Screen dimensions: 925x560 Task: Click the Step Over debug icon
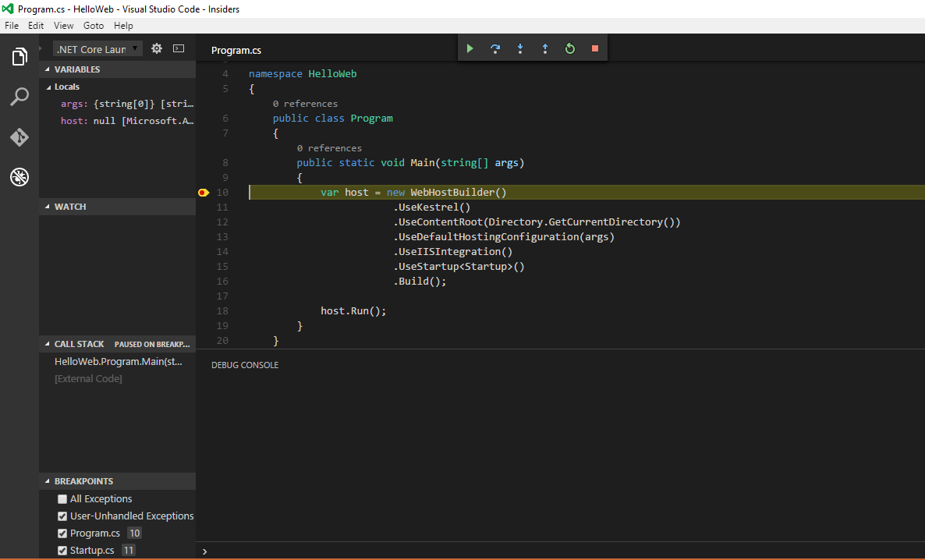click(x=494, y=48)
